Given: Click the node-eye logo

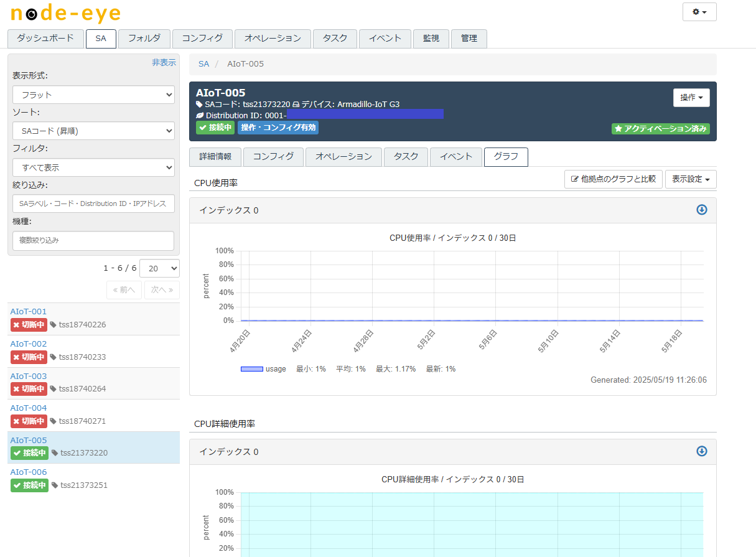Looking at the screenshot, I should [66, 13].
